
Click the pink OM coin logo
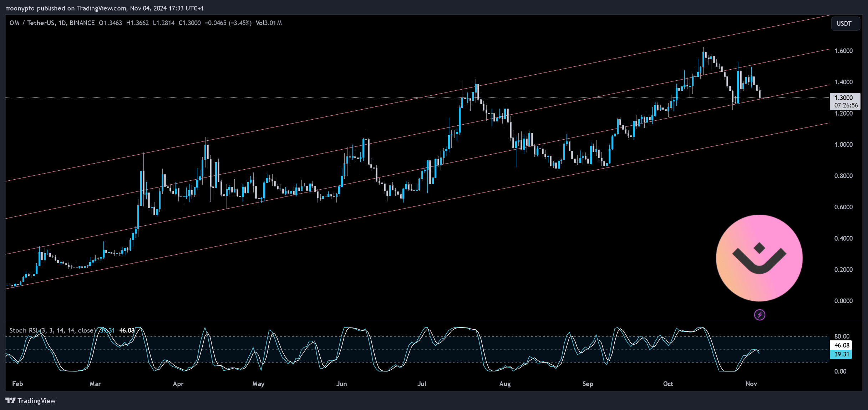point(760,258)
